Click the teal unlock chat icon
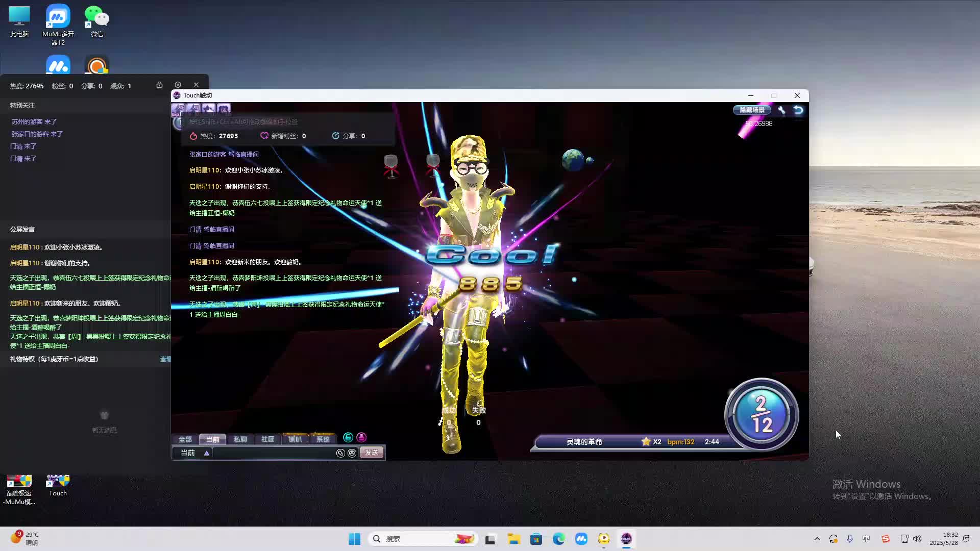 tap(348, 438)
